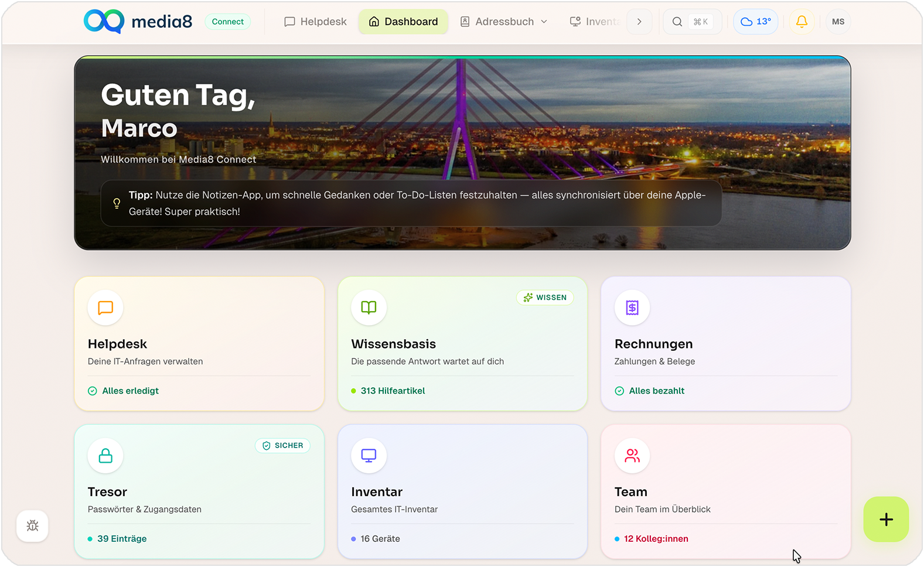Viewport: 924px width, 567px height.
Task: Select the Dashboard nav tab
Action: click(403, 22)
